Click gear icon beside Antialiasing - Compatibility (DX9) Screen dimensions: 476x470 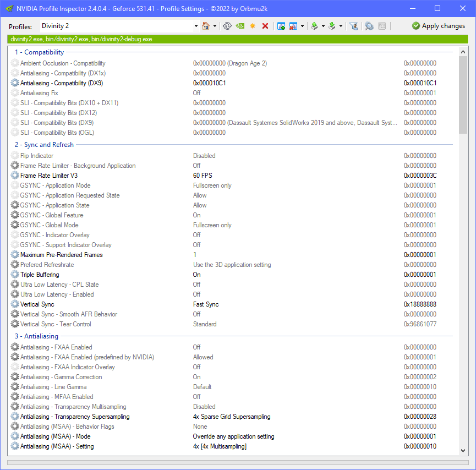tap(15, 83)
